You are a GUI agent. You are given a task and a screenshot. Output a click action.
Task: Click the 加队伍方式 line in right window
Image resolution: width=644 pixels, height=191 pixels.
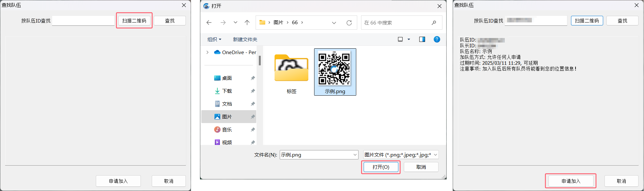(490, 57)
